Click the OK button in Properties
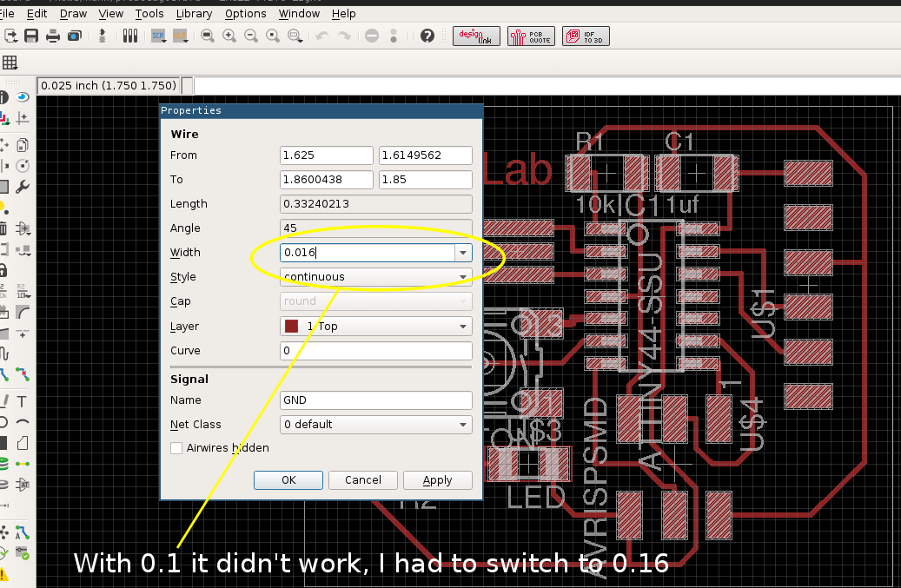Screen dimensions: 901x588 [x=288, y=480]
